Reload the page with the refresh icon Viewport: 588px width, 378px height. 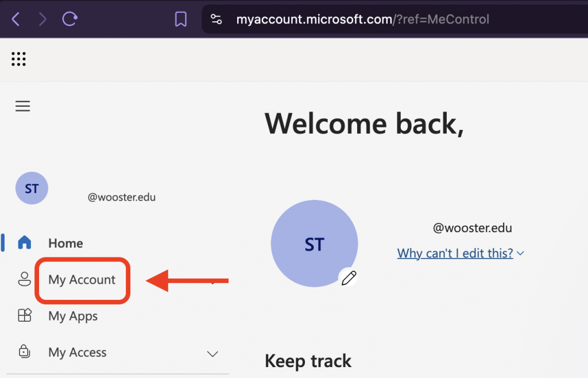click(x=69, y=19)
